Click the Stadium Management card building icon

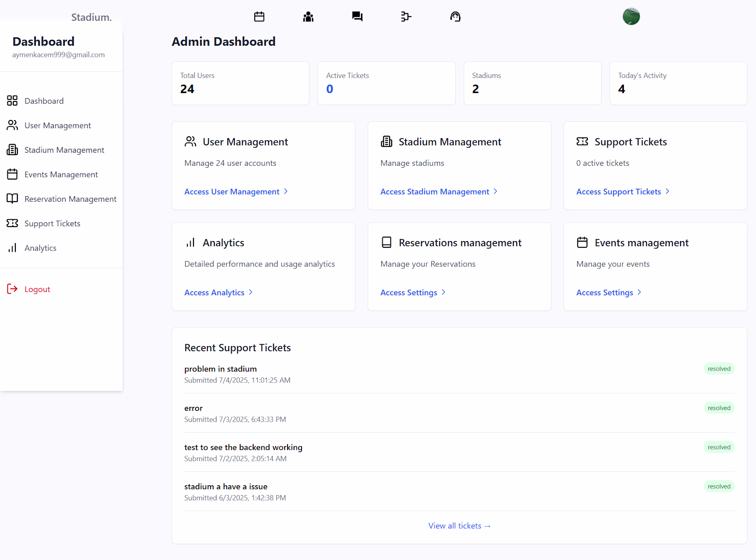pyautogui.click(x=386, y=142)
